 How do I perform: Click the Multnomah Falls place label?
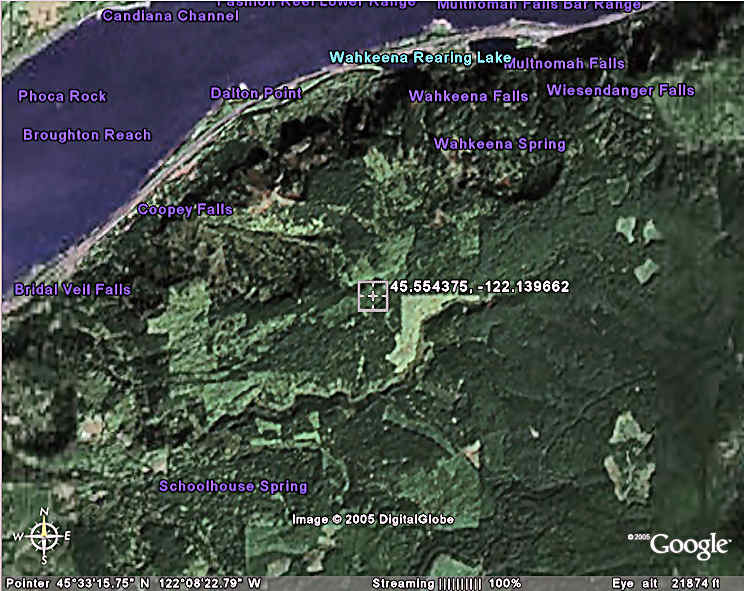[x=566, y=64]
